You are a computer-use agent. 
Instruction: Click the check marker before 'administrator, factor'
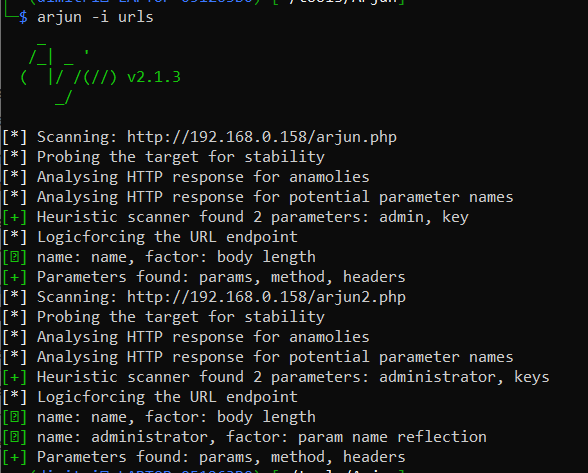15,437
